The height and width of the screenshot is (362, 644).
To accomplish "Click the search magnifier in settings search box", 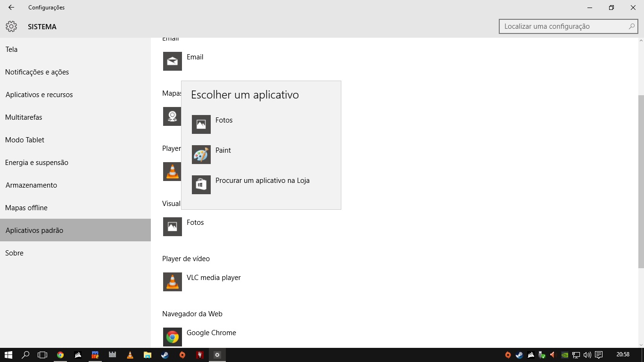I will [631, 26].
